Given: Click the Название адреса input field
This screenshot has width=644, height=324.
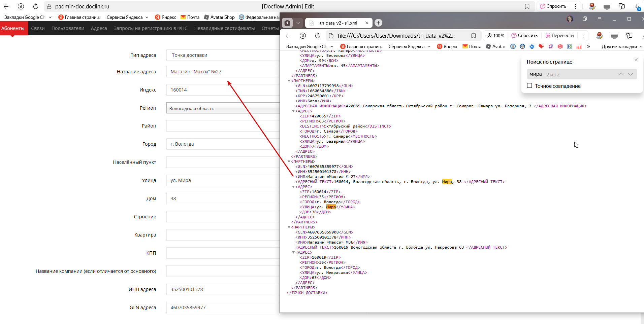Looking at the screenshot, I should [223, 72].
